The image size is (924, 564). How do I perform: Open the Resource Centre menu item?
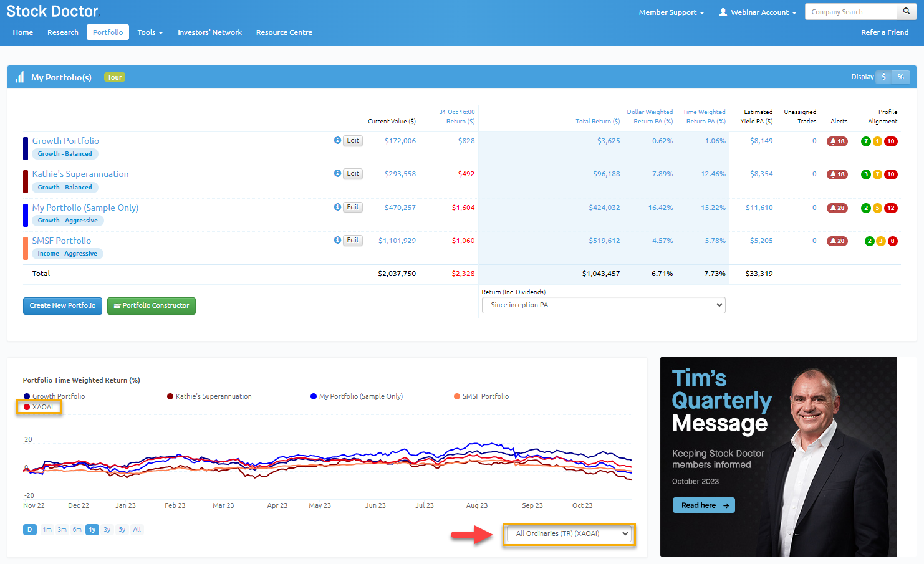coord(284,32)
